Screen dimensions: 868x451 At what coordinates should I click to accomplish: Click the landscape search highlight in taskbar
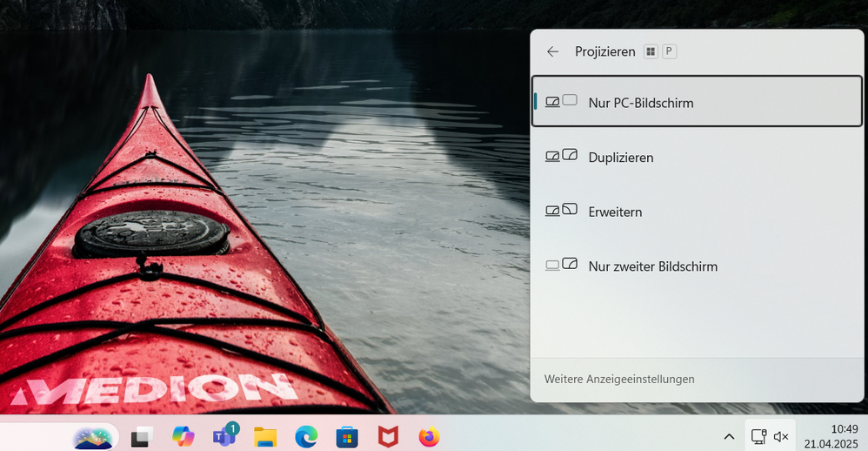tap(94, 436)
